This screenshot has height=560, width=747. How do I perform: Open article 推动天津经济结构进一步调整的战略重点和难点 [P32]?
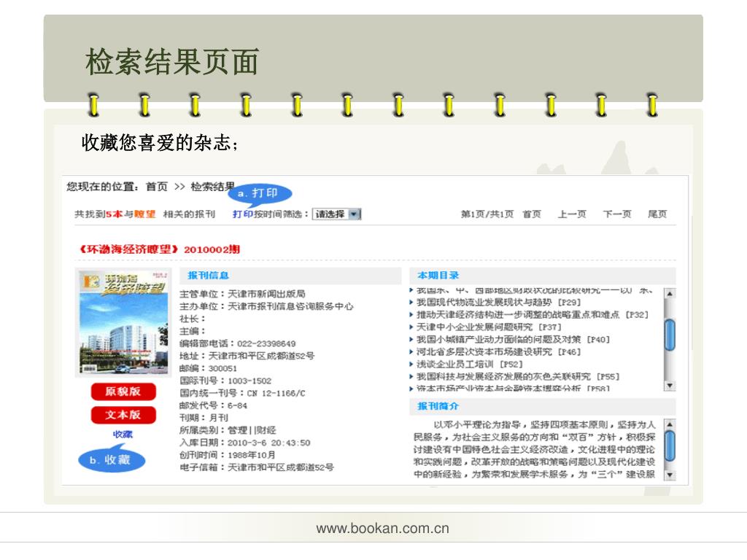click(532, 315)
